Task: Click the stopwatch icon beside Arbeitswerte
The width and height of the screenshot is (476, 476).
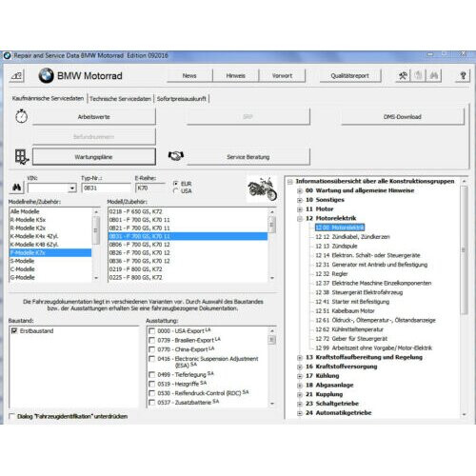Action: [22, 116]
